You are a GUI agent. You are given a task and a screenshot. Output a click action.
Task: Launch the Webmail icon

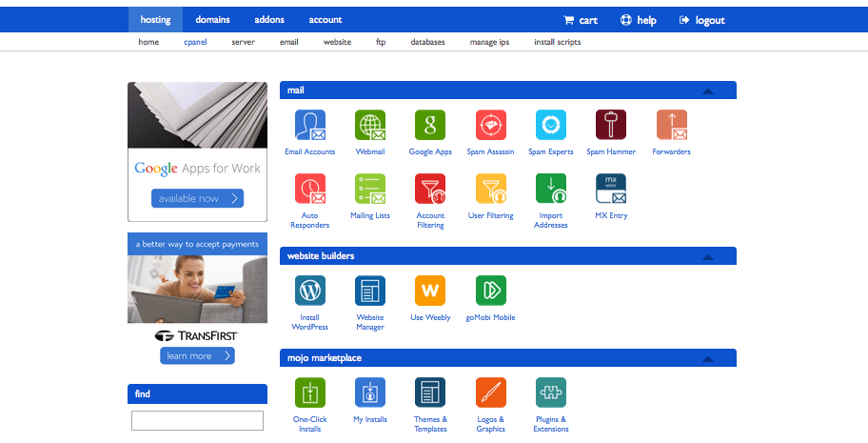370,126
